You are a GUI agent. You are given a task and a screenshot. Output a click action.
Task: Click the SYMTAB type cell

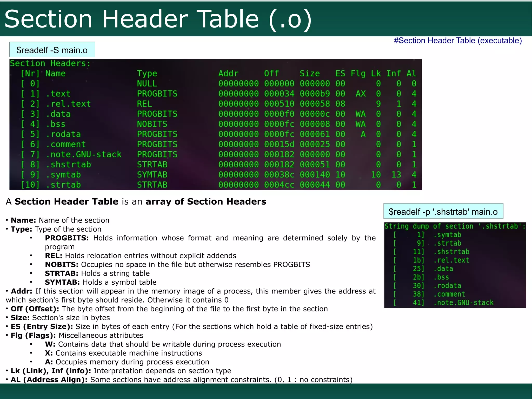tap(152, 175)
